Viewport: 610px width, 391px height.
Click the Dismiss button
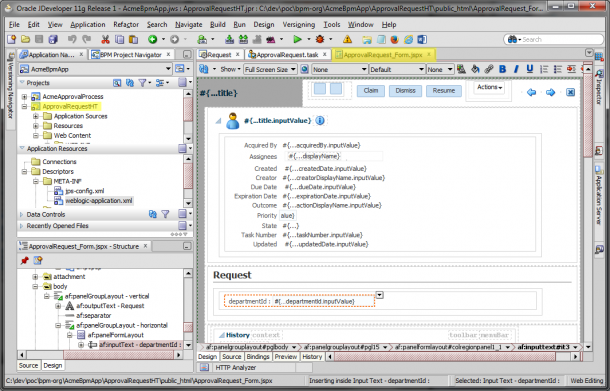405,91
